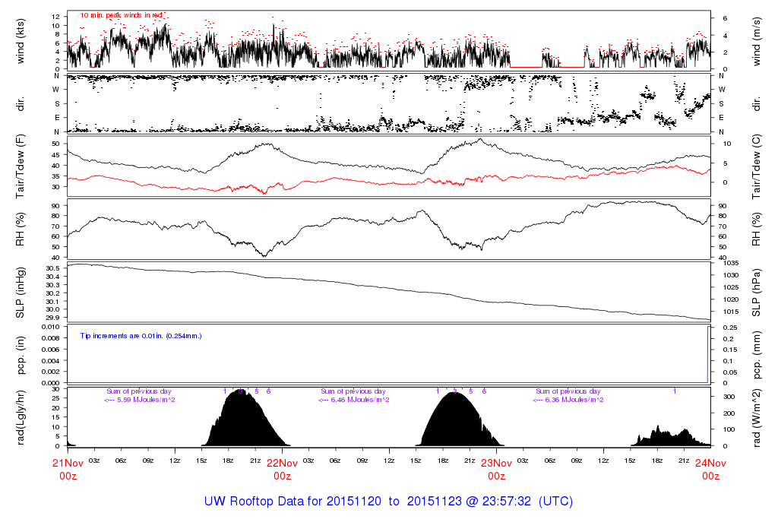Image resolution: width=778 pixels, height=532 pixels.
Task: Click the UW Rooftop Data title text
Action: click(x=388, y=502)
